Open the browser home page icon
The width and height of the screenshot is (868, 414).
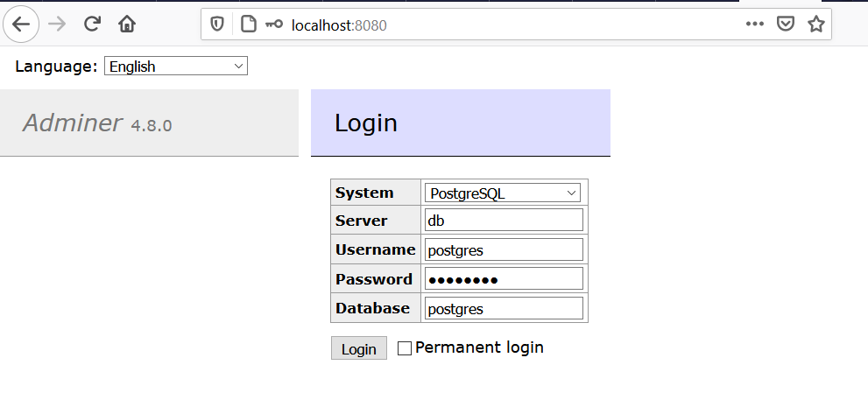click(x=127, y=24)
